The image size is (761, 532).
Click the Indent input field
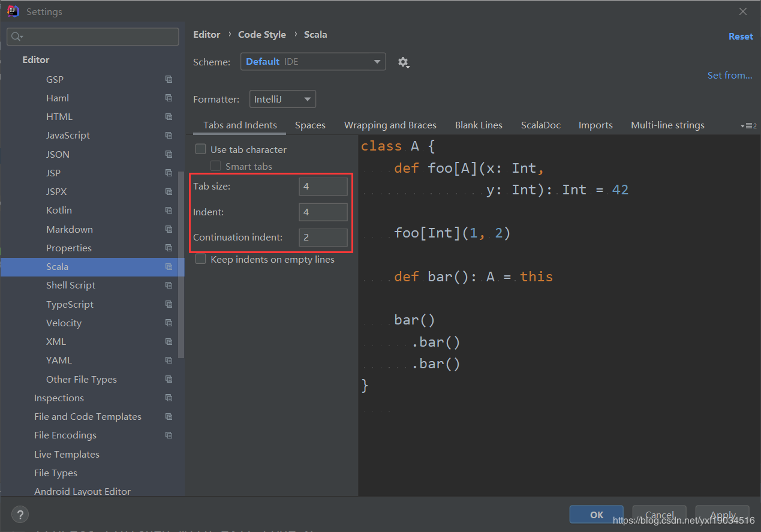pyautogui.click(x=323, y=212)
